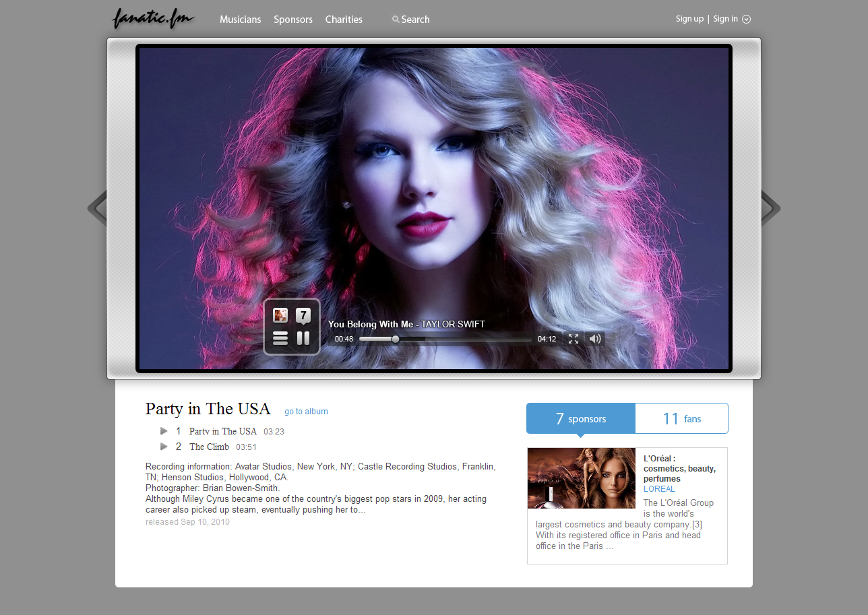Viewport: 868px width, 615px height.
Task: Click the Search field in the header
Action: (x=411, y=20)
